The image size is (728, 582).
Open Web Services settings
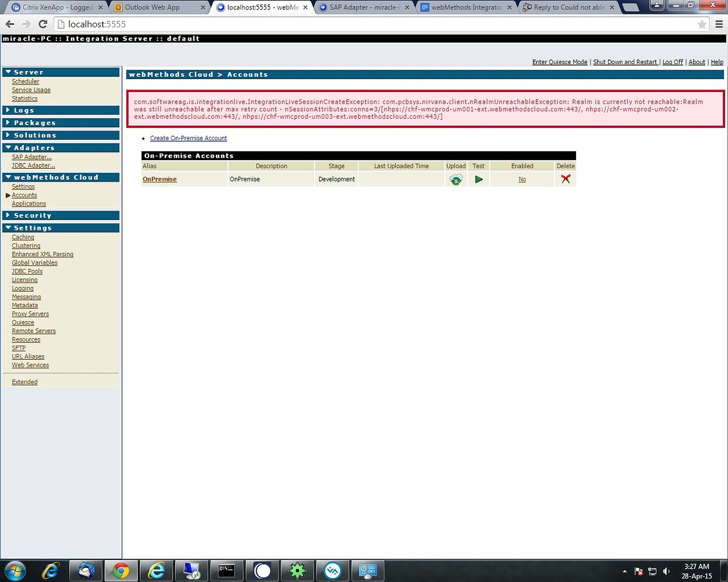coord(30,365)
